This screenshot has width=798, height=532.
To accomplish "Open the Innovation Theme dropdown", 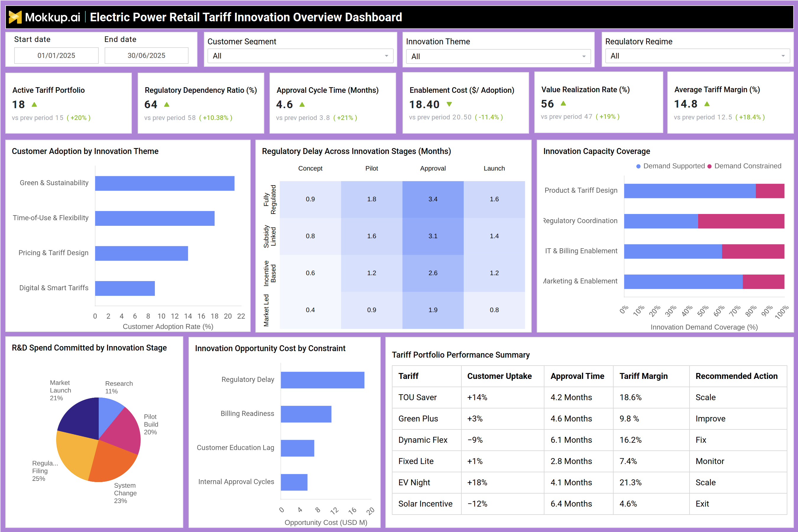I will pos(498,56).
